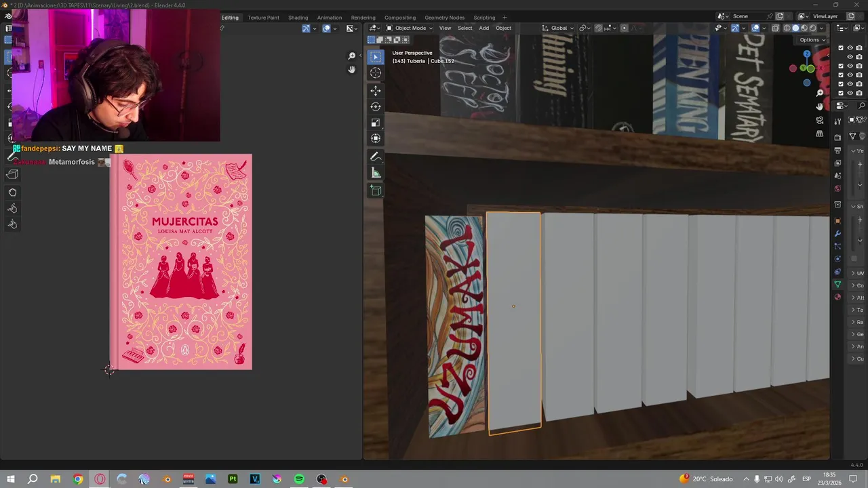
Task: Select the Add Cube tool
Action: [376, 190]
